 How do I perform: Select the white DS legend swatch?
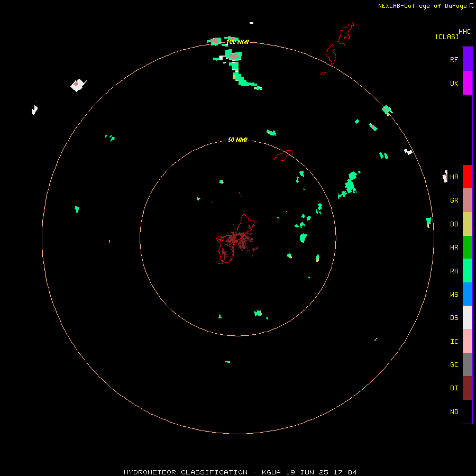click(467, 317)
